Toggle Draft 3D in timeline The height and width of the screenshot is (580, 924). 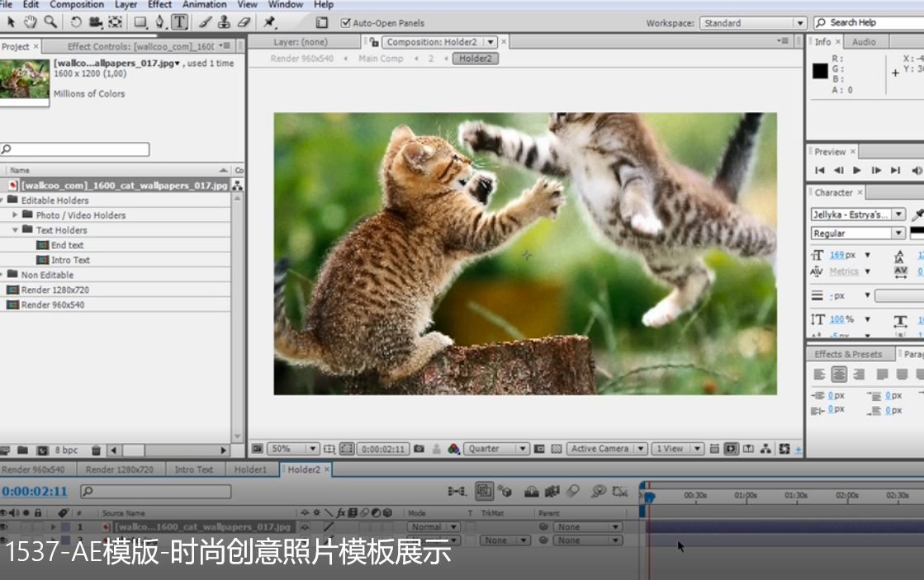pos(505,491)
